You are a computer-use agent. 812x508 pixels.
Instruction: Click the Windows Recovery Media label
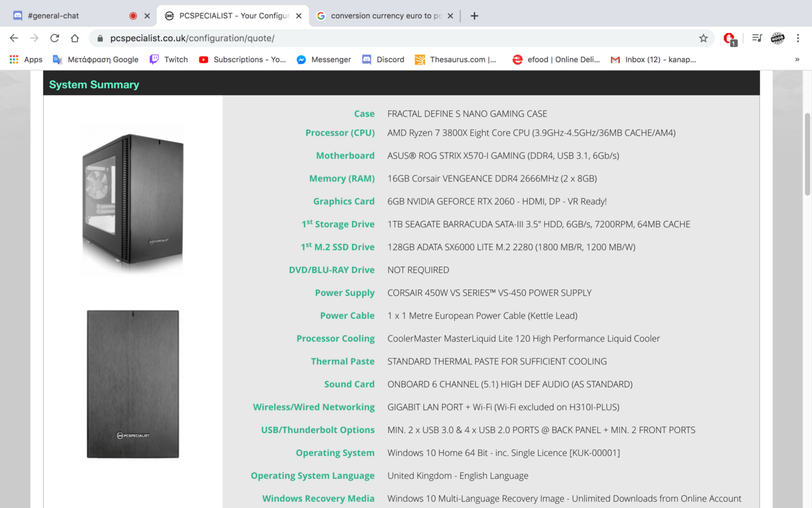tap(318, 498)
